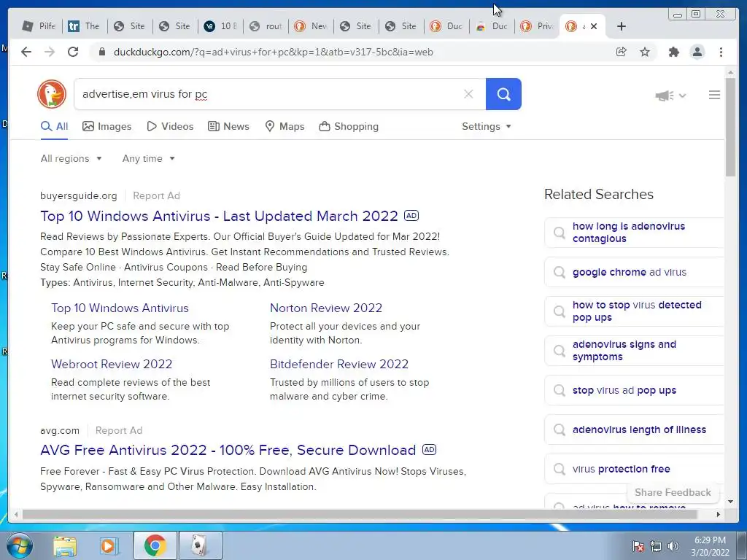Share this page icon in address bar

click(x=622, y=52)
